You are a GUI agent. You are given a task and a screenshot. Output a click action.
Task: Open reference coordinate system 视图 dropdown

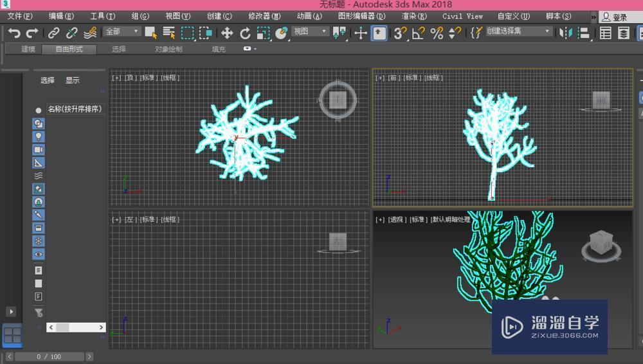pos(310,31)
